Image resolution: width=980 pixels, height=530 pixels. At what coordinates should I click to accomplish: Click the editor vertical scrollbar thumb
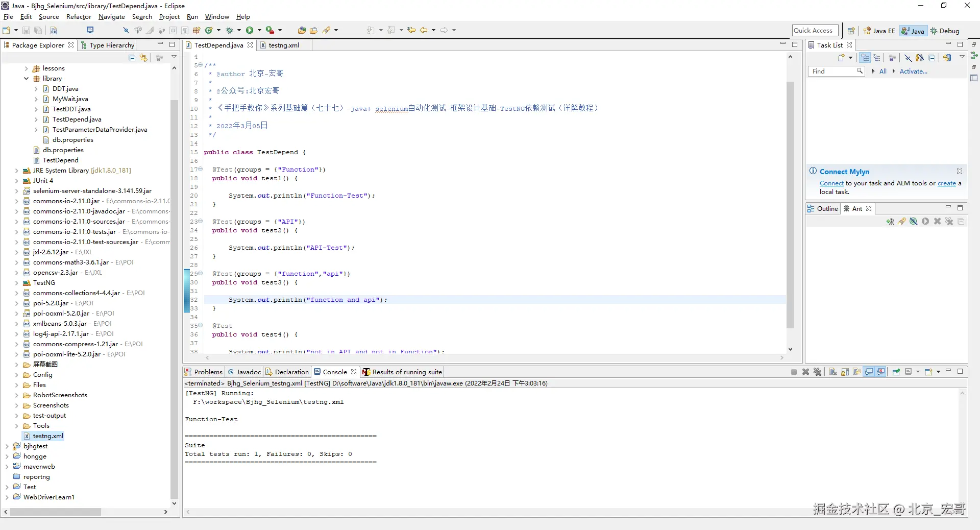[x=790, y=204]
